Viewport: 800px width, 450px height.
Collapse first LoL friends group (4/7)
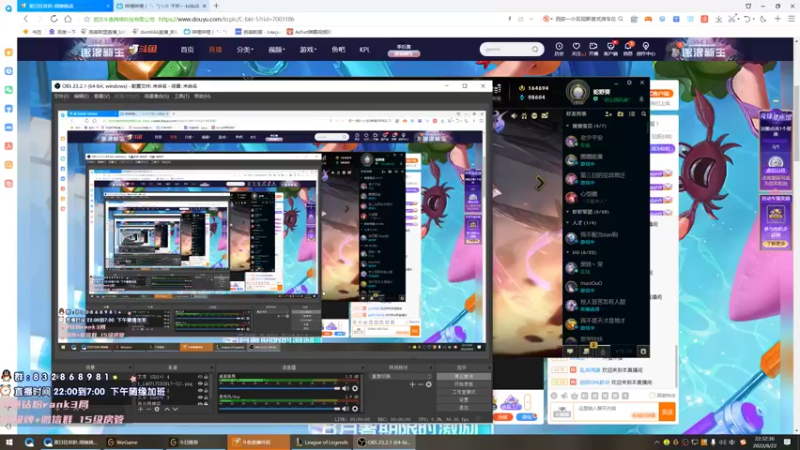568,126
